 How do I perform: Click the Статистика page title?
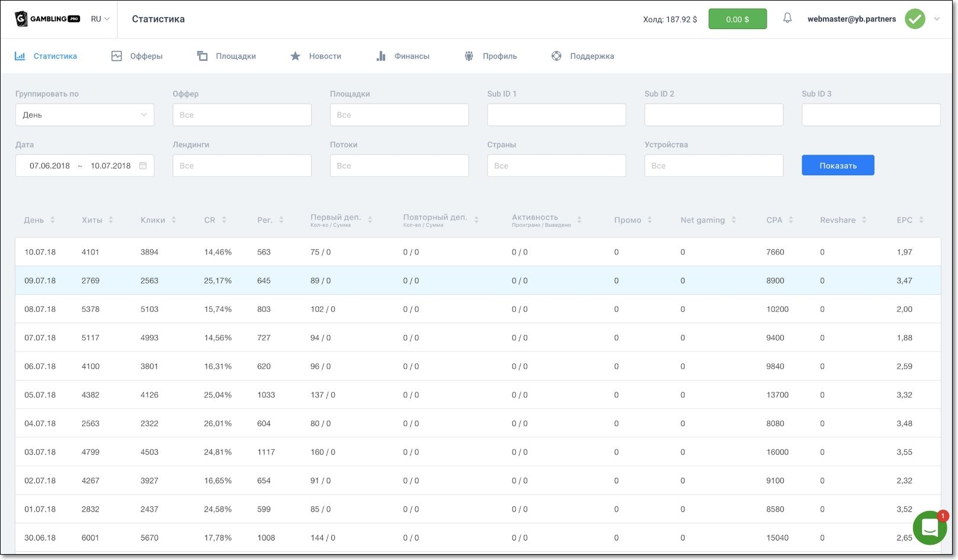tap(158, 19)
